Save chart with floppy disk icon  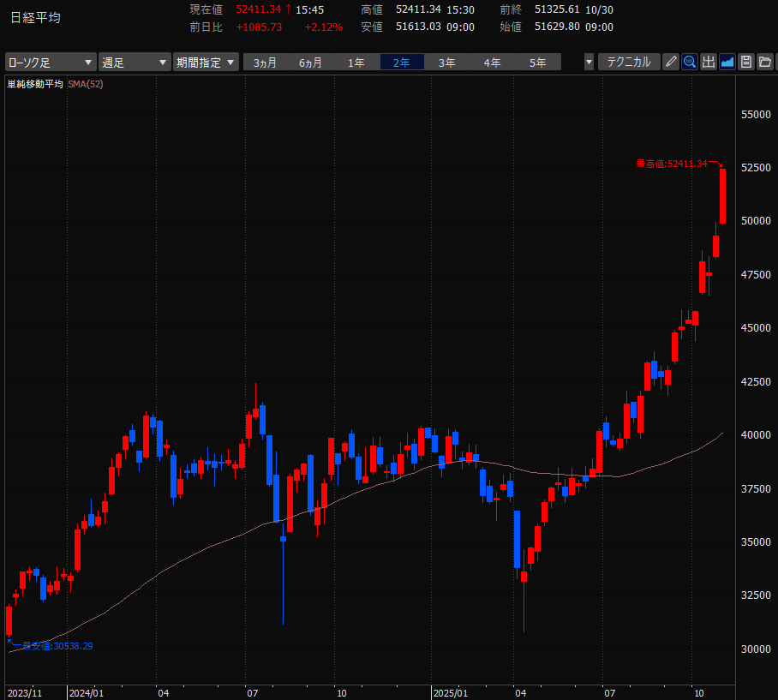(x=746, y=62)
